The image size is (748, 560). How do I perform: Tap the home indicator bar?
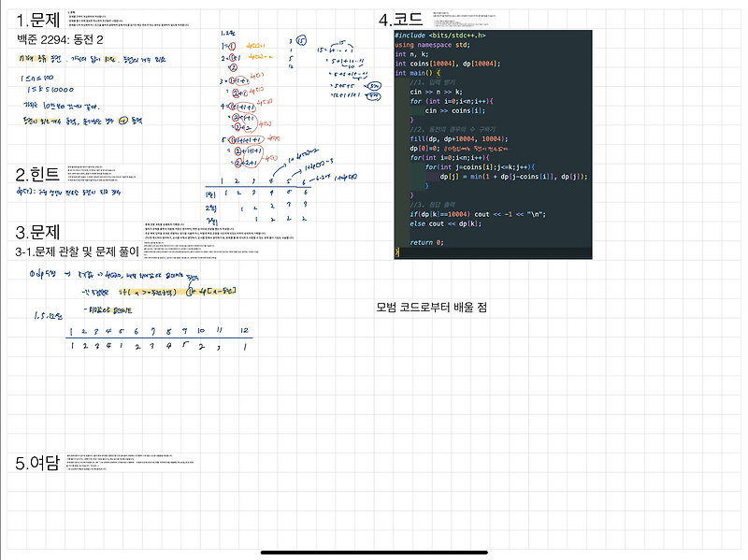(x=374, y=553)
